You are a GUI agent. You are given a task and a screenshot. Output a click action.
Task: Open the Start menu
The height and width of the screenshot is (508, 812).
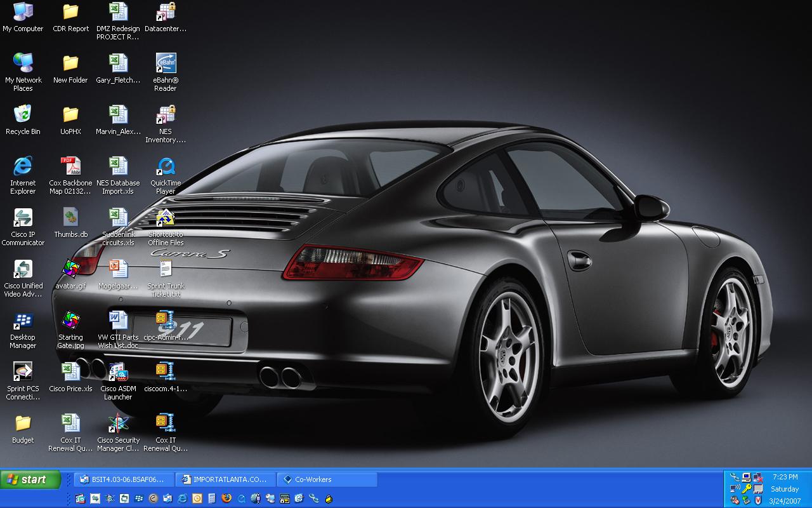30,479
